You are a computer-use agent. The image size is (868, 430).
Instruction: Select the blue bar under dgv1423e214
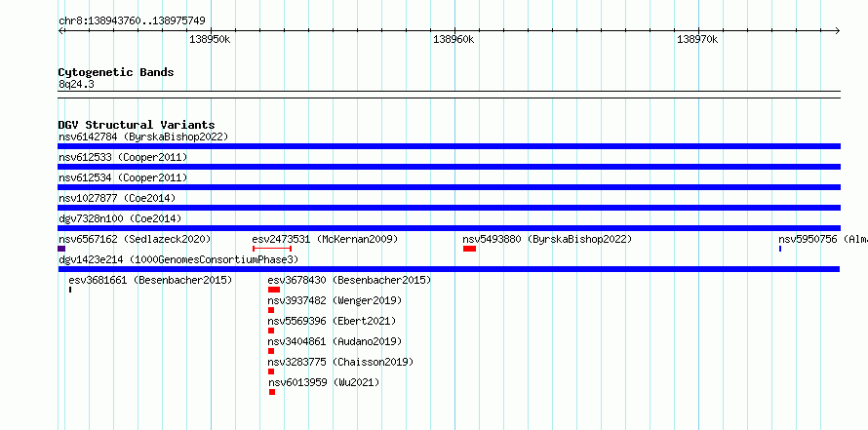point(449,269)
